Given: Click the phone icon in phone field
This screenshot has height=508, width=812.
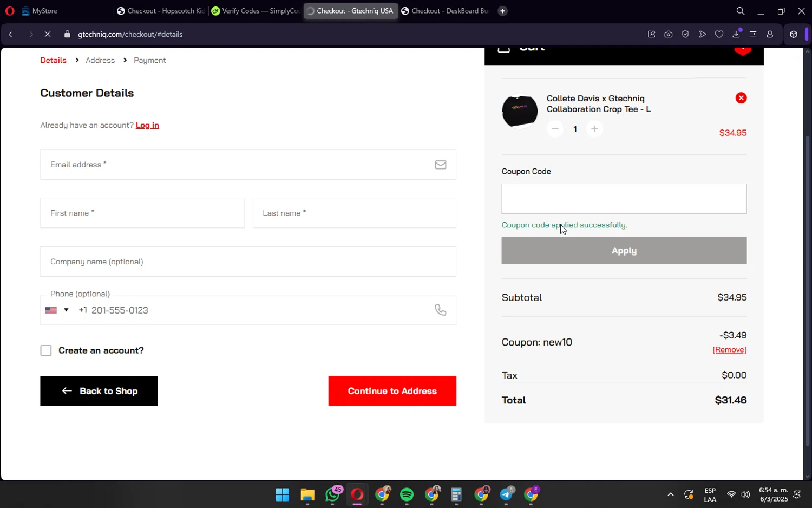Looking at the screenshot, I should click(441, 310).
